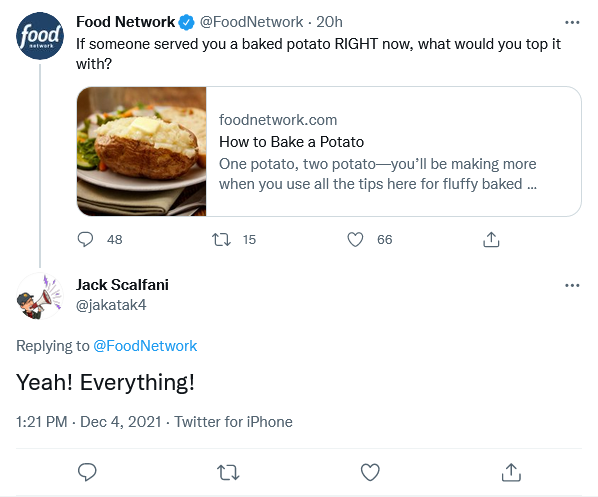Open the Food Network display name
The width and height of the screenshot is (598, 497).
click(x=125, y=22)
